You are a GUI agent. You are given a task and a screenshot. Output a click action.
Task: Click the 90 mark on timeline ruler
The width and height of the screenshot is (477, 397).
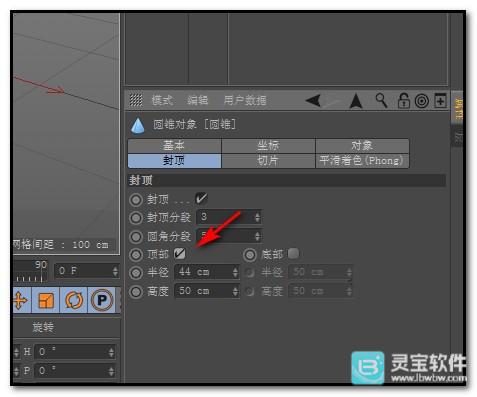coord(41,265)
